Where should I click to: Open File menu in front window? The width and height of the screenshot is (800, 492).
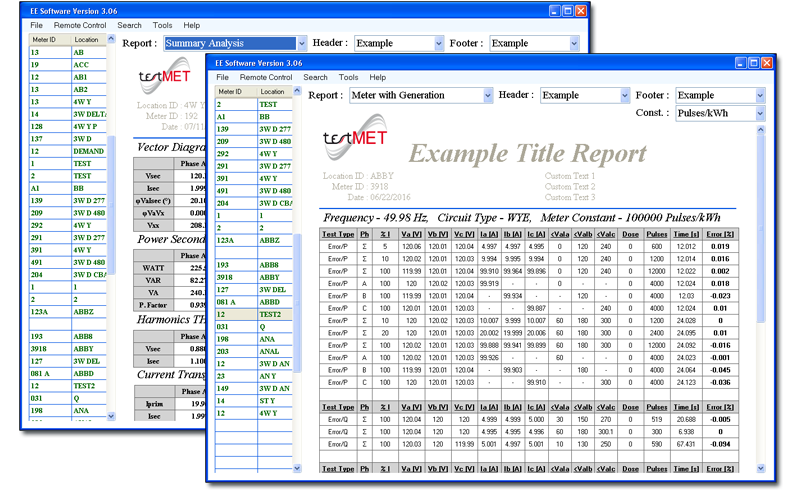[x=222, y=77]
